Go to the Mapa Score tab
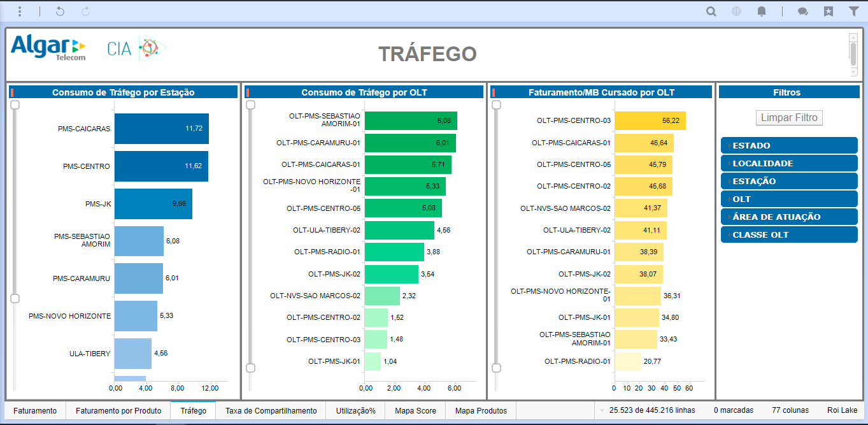The width and height of the screenshot is (868, 425). [x=415, y=411]
